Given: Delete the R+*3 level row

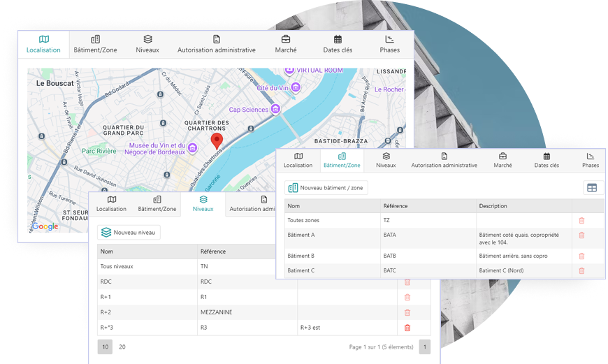Looking at the screenshot, I should 407,328.
